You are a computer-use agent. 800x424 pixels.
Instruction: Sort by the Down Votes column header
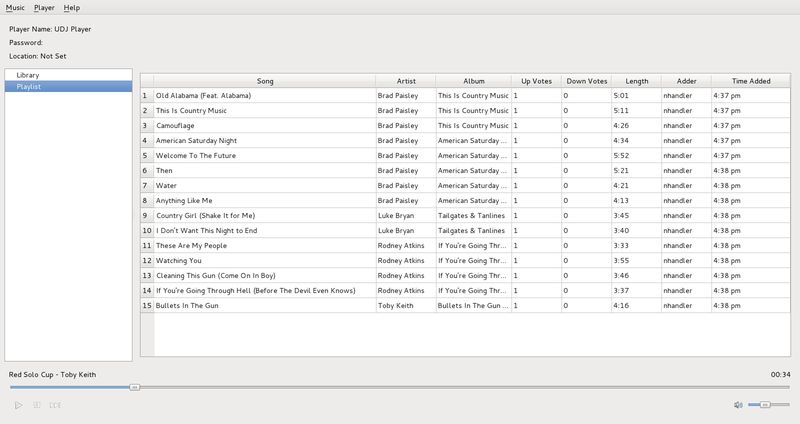coord(586,81)
